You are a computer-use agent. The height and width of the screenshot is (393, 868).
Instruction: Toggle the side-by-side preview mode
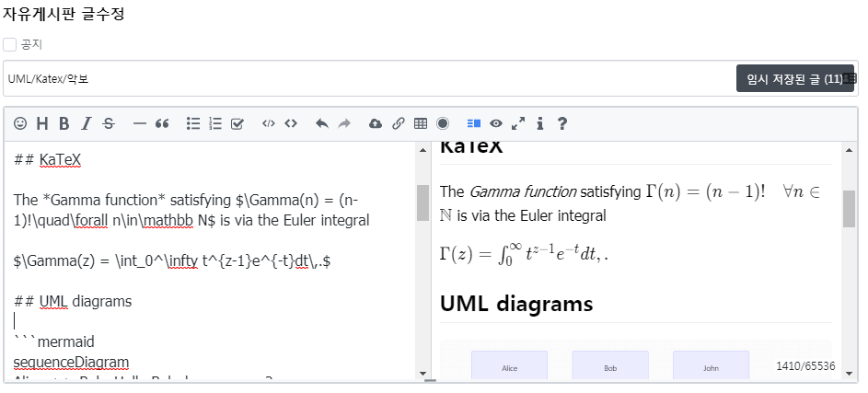click(x=474, y=123)
